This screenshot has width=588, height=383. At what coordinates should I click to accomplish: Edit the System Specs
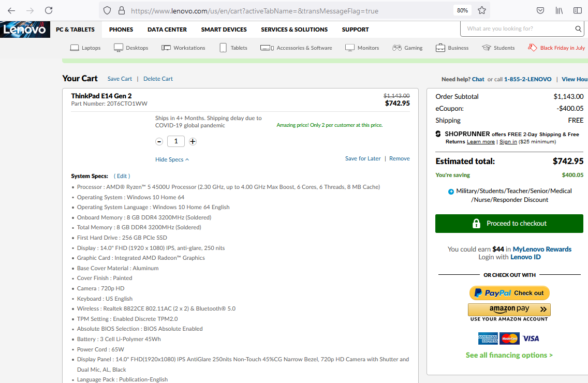122,176
